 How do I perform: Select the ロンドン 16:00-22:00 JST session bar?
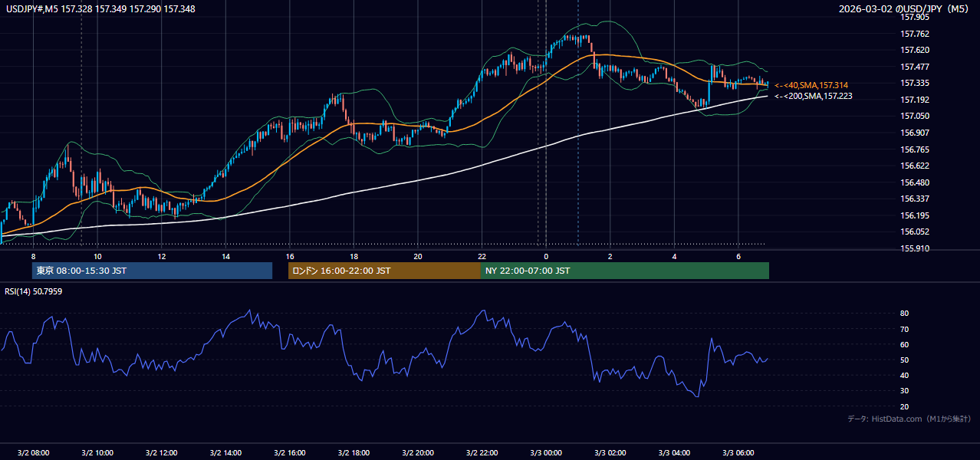384,271
